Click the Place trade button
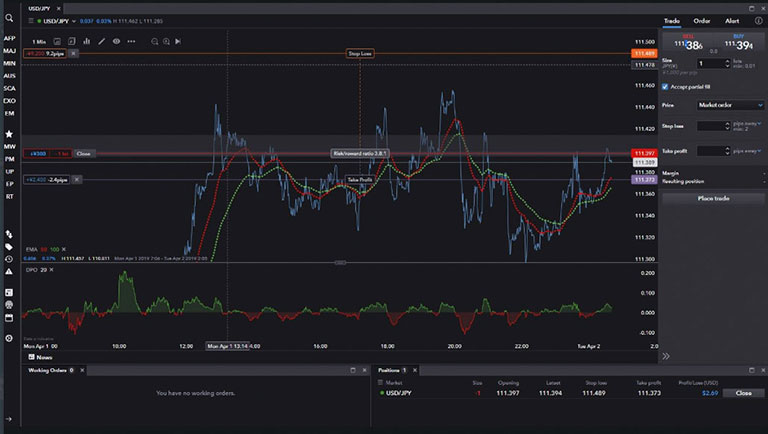The image size is (768, 434). [x=714, y=198]
